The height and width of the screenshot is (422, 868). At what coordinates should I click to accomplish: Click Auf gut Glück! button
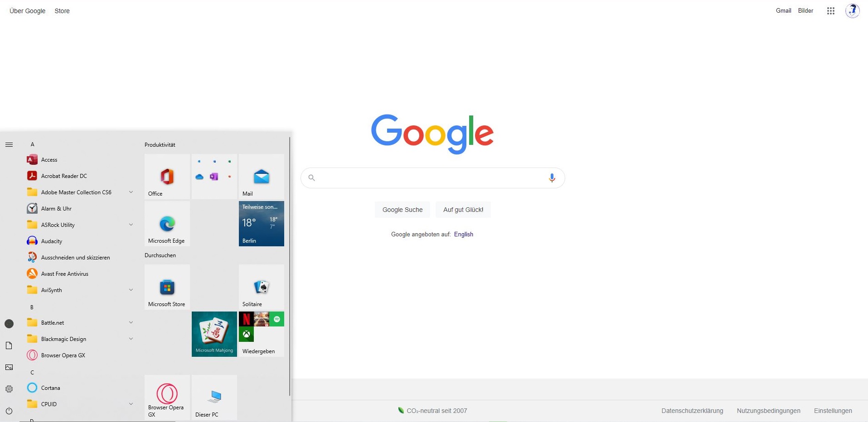463,210
